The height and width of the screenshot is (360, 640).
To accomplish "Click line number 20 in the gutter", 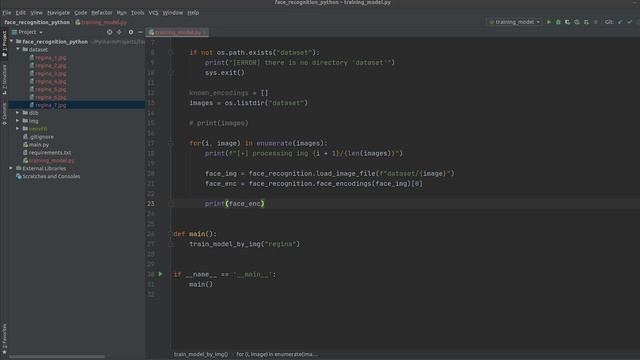I will point(151,173).
